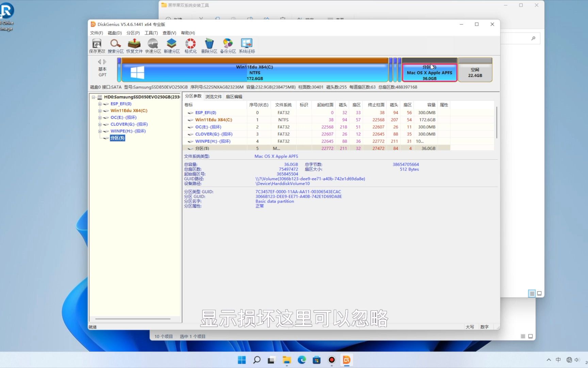Image resolution: width=588 pixels, height=368 pixels.
Task: Switch Explorer window to details view icon
Action: [x=532, y=293]
